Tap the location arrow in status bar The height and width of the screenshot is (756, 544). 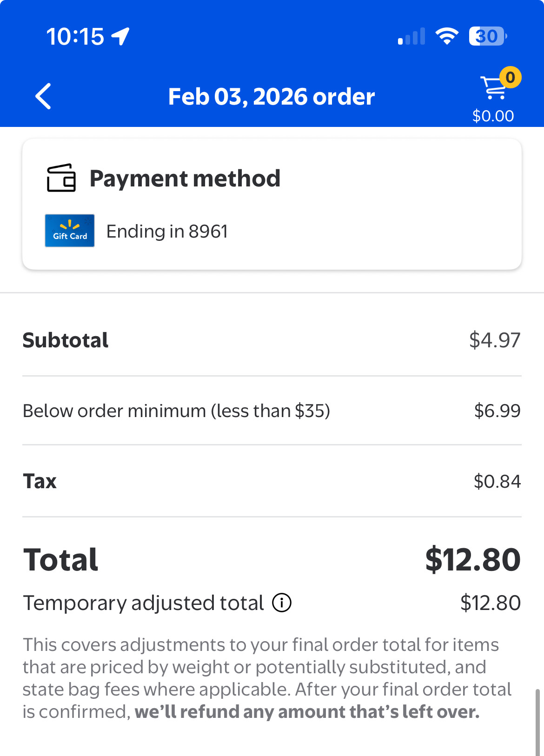(x=121, y=36)
